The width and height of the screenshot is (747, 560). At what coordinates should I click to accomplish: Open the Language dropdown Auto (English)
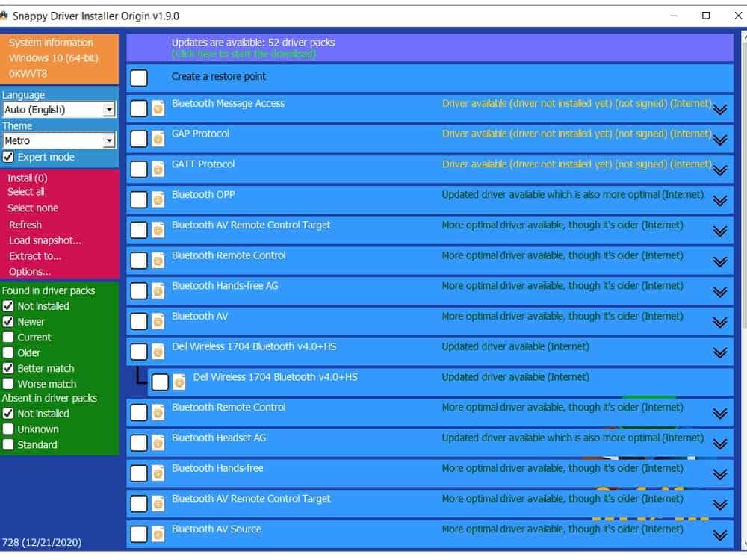(59, 110)
